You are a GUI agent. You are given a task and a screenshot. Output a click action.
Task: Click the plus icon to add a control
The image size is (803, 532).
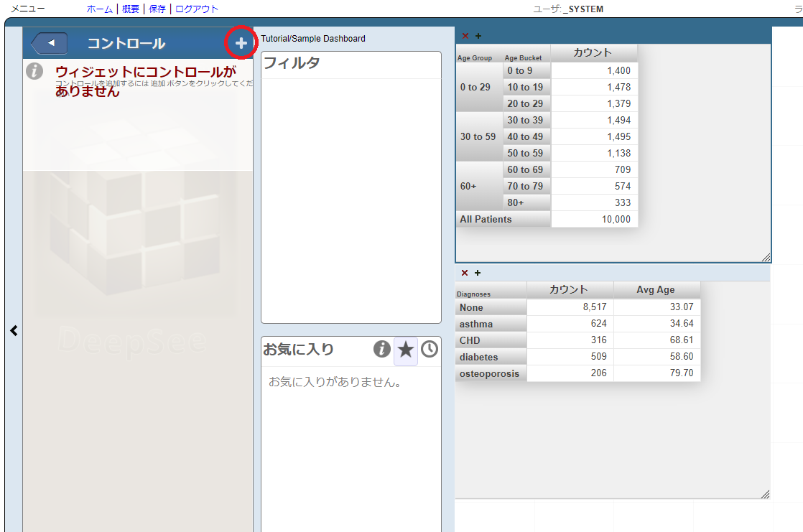click(241, 44)
